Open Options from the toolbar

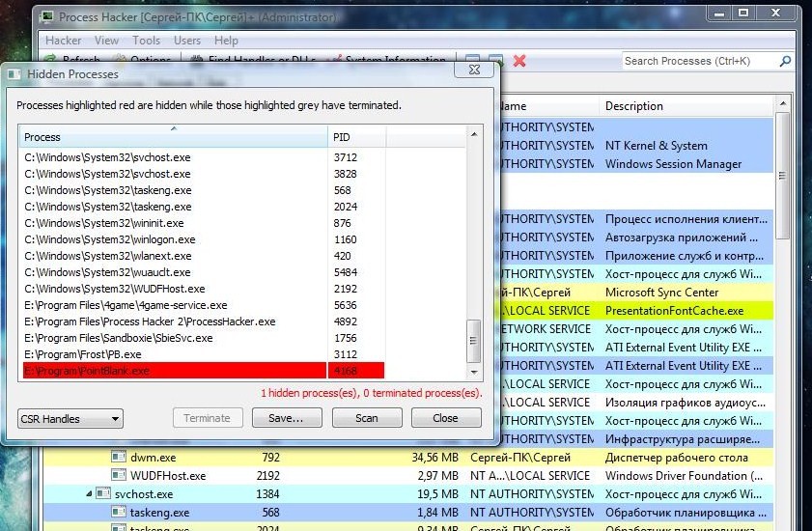[143, 60]
